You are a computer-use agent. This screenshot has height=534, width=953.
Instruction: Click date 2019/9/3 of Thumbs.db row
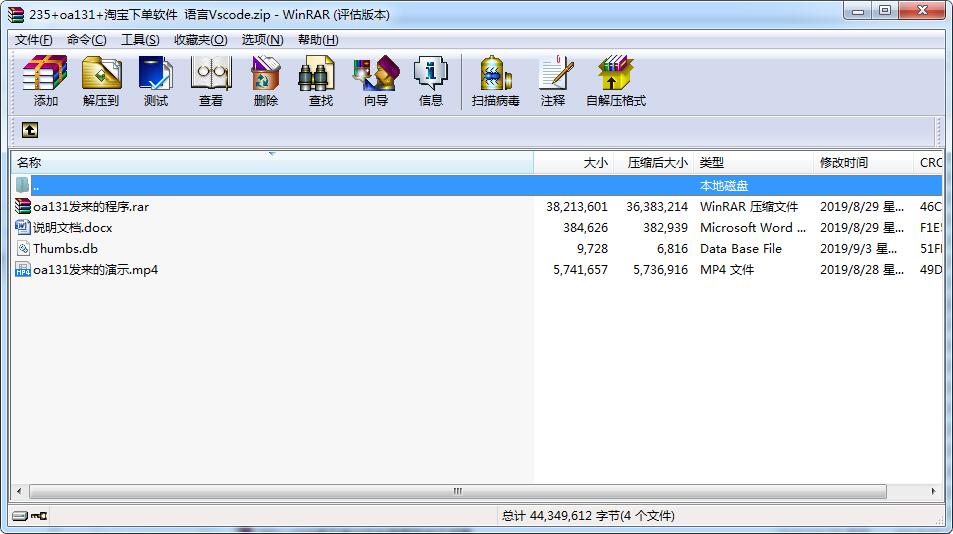click(858, 248)
